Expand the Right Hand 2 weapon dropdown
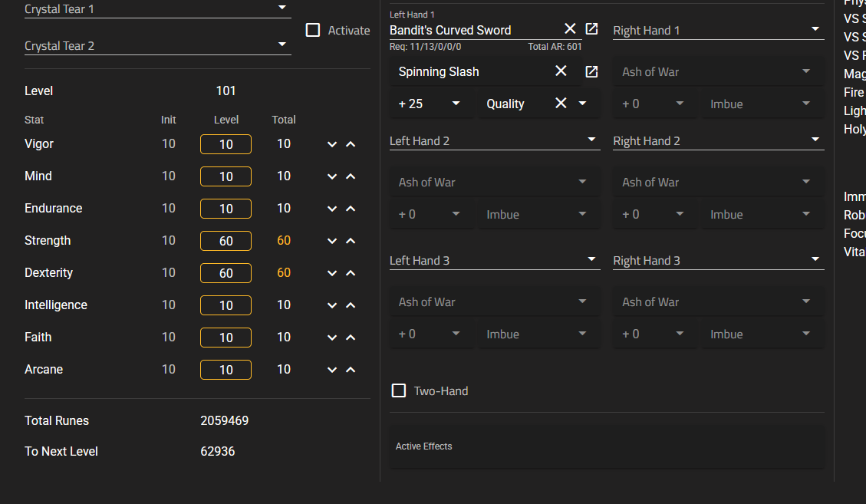866x504 pixels. [718, 141]
